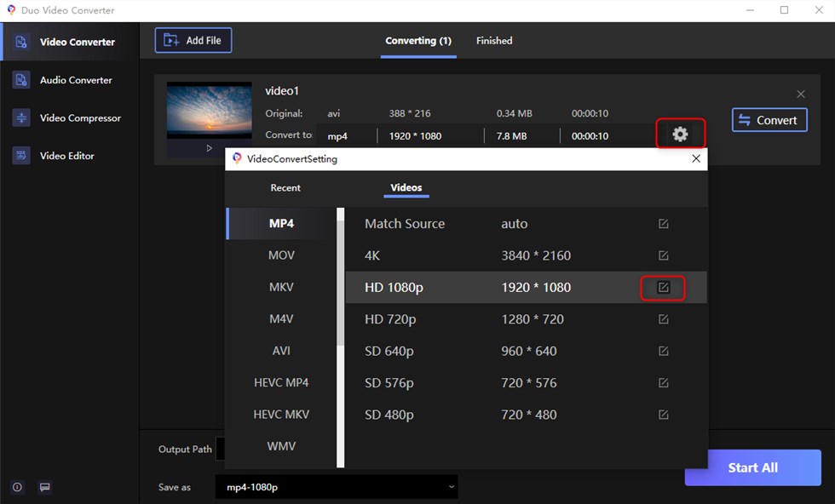Select the SD 640p row

click(527, 352)
